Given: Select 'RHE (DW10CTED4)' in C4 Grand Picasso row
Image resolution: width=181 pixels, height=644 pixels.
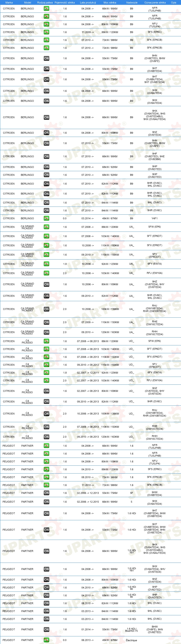Looking at the screenshot, I should coord(155,323).
